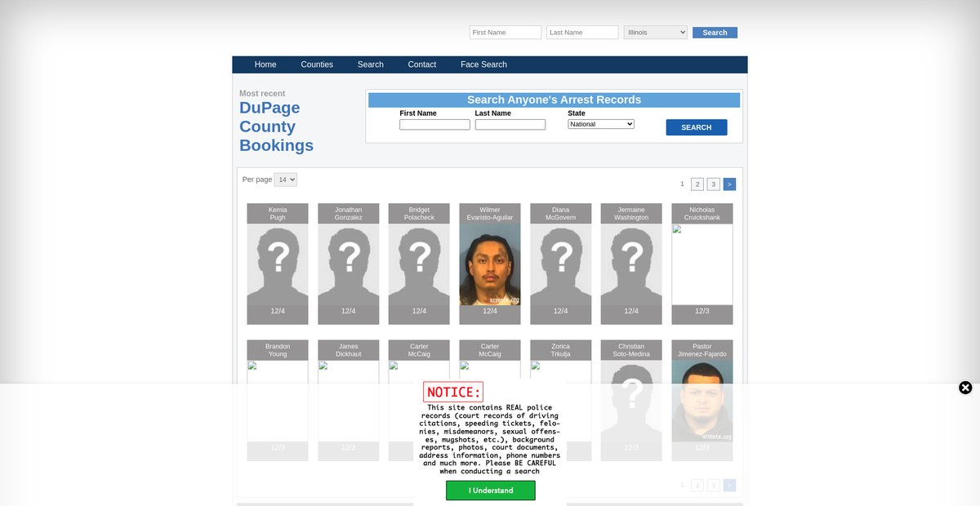Click the James Dickhaut name header

pyautogui.click(x=349, y=350)
